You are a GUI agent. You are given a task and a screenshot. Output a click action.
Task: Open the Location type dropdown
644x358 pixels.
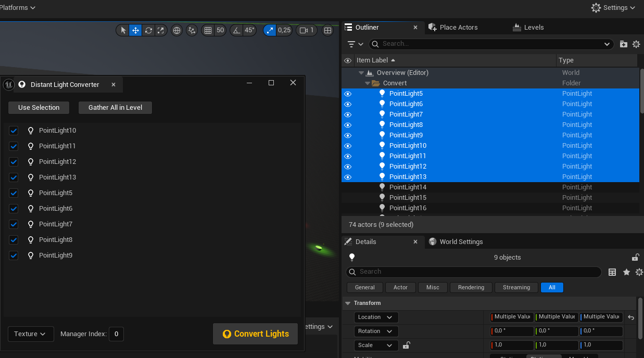click(x=376, y=317)
